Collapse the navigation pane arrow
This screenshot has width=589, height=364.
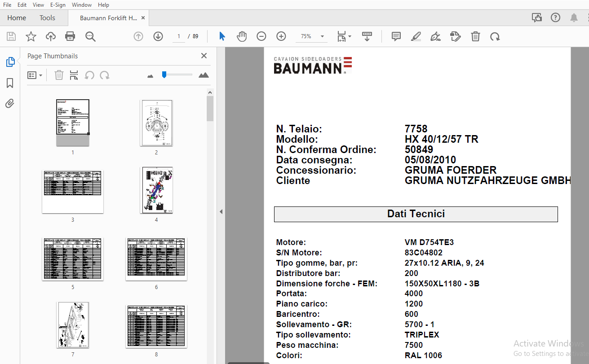point(221,211)
